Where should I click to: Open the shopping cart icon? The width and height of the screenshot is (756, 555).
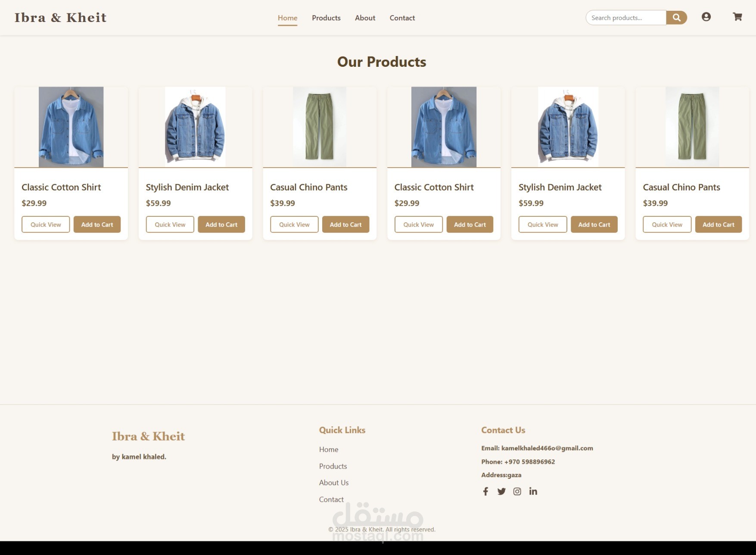click(737, 17)
